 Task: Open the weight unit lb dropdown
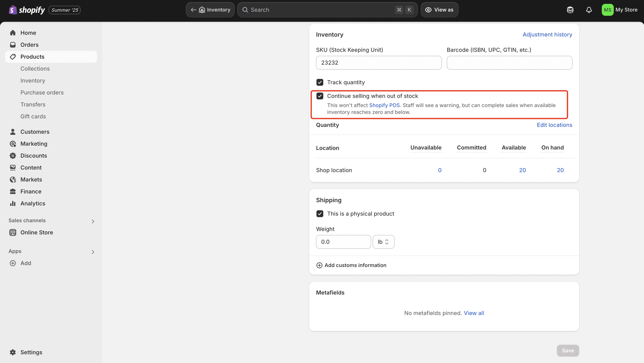pos(383,242)
